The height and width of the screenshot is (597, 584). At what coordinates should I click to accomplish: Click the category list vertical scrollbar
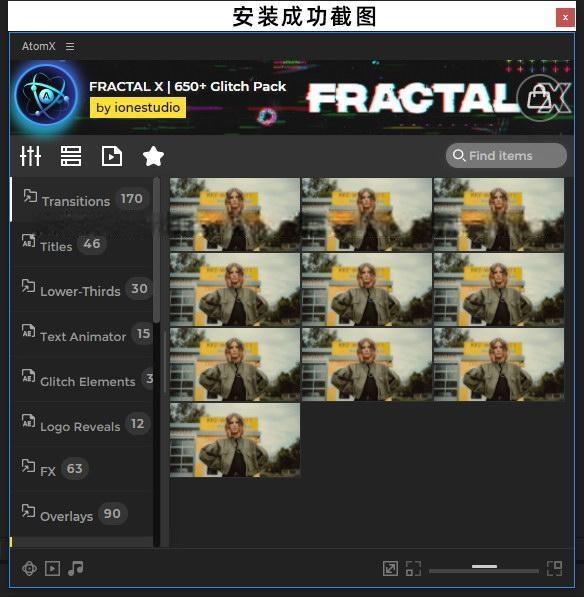click(156, 251)
